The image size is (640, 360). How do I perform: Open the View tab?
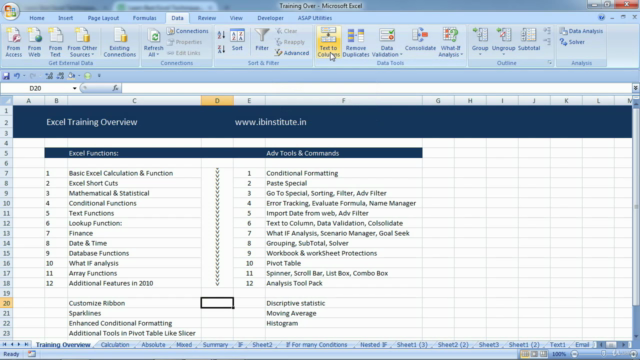(236, 18)
